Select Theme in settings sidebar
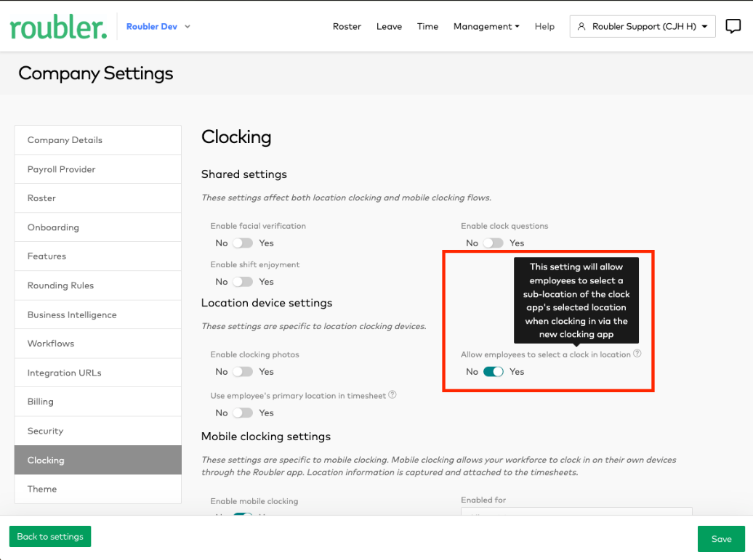 [x=98, y=489]
